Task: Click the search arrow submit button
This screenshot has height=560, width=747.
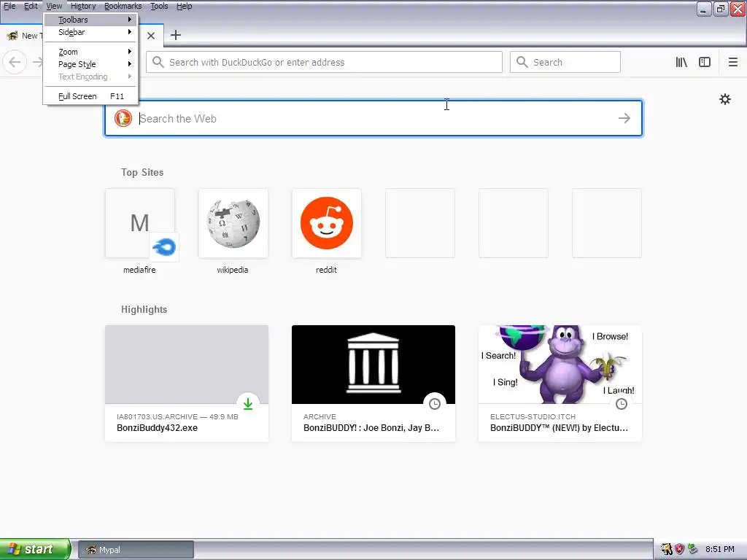Action: [624, 118]
